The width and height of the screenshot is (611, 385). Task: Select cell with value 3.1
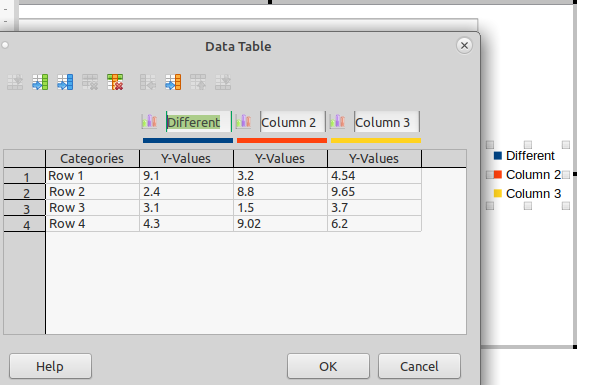(187, 208)
